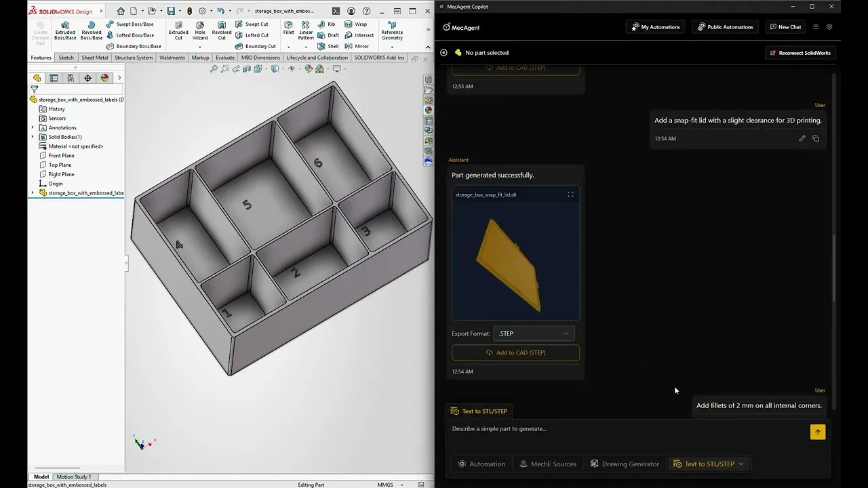This screenshot has height=488, width=868.
Task: Switch to the Motion Study 1 tab
Action: pos(73,477)
